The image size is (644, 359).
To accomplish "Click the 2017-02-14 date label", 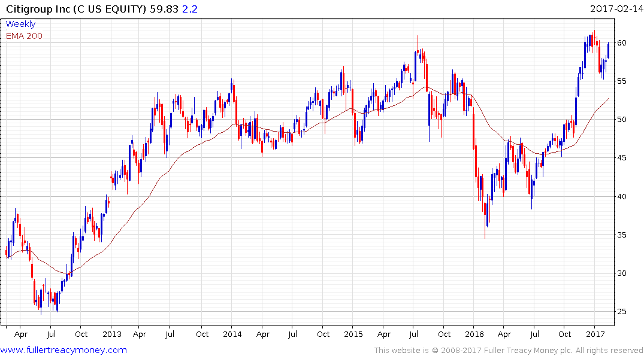I will pyautogui.click(x=616, y=8).
